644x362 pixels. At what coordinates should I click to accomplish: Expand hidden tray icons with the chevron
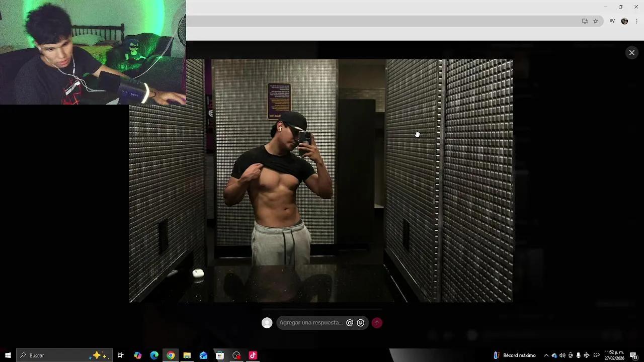(546, 355)
